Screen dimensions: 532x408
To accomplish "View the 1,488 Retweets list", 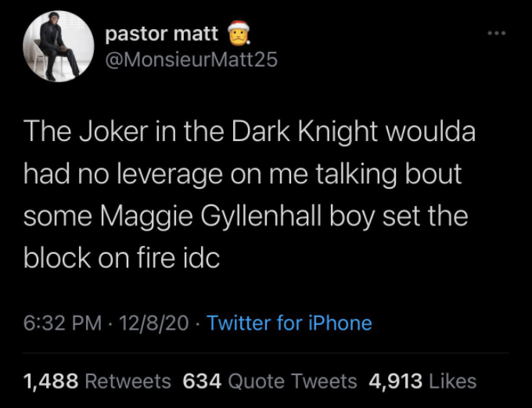I will coord(98,381).
